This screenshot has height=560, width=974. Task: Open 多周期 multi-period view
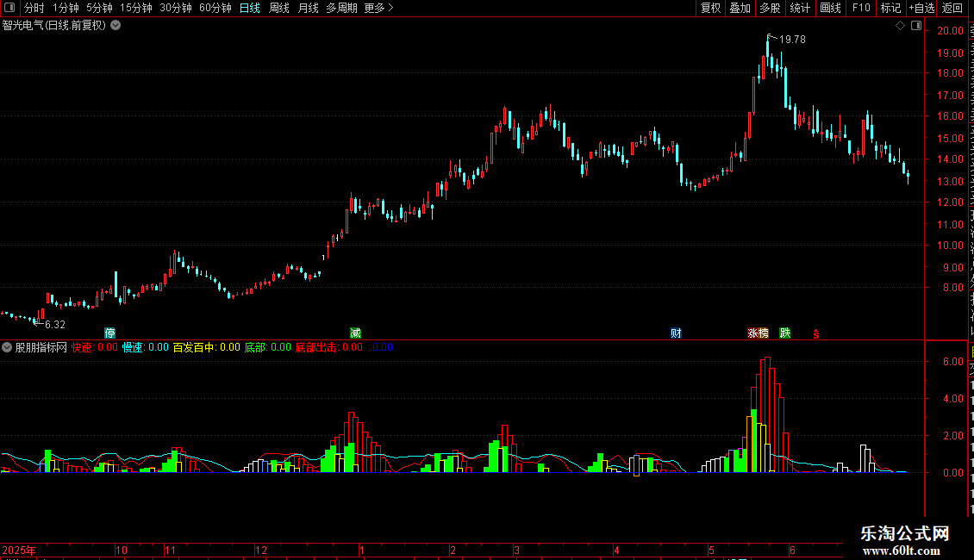[x=341, y=8]
